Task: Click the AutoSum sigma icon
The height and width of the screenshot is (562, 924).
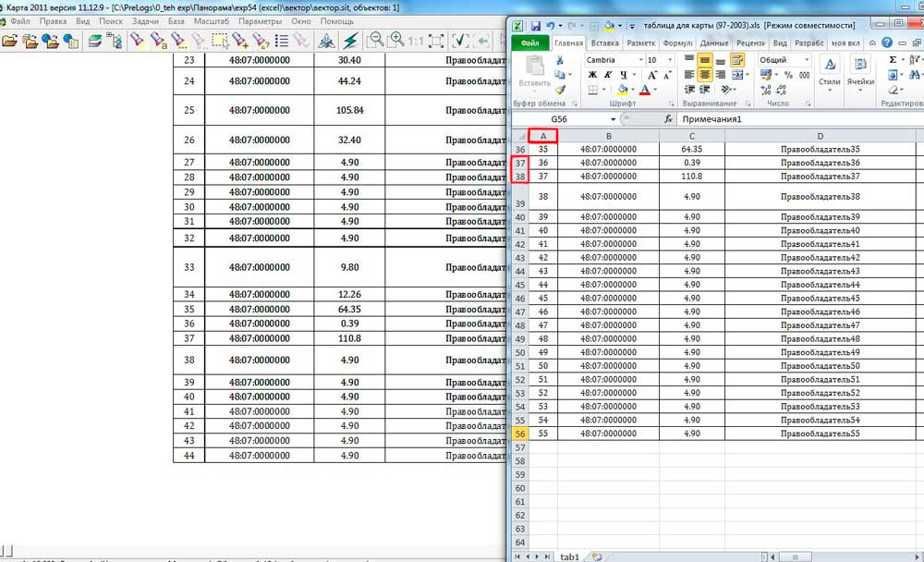Action: point(893,60)
